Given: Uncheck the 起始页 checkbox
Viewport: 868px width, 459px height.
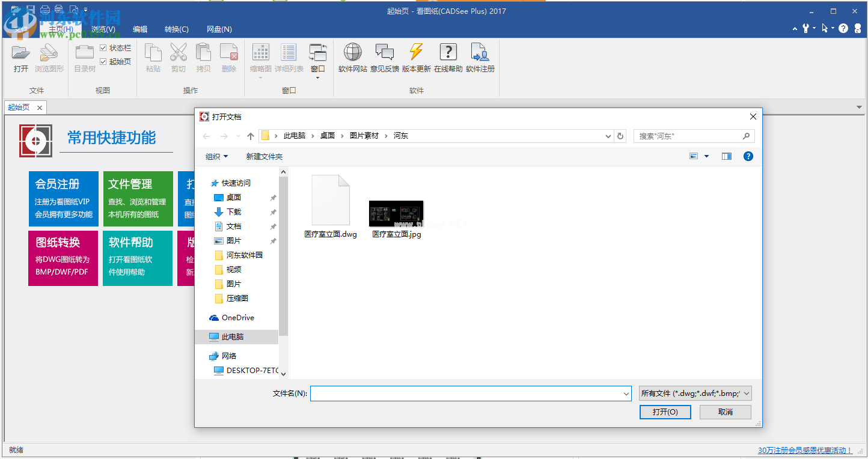Looking at the screenshot, I should [x=103, y=61].
